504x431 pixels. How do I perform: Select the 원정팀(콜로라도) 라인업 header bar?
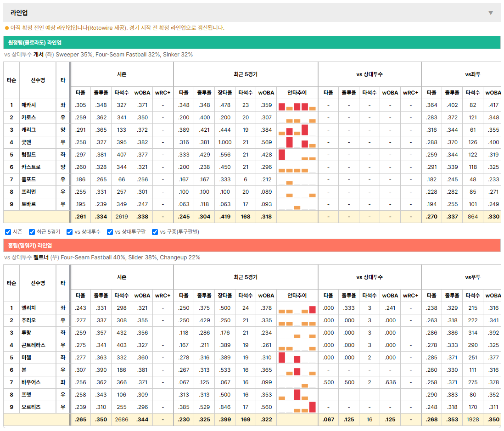252,42
